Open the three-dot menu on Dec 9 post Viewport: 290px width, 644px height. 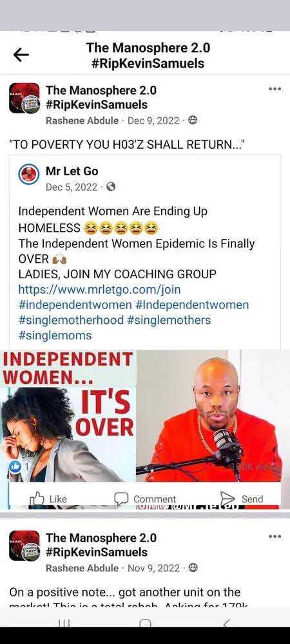[275, 89]
